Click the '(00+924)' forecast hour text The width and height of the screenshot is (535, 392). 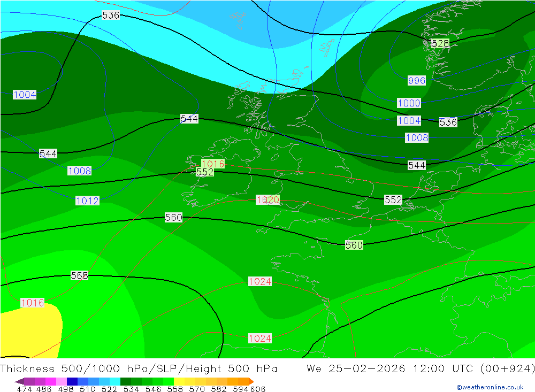507,369
